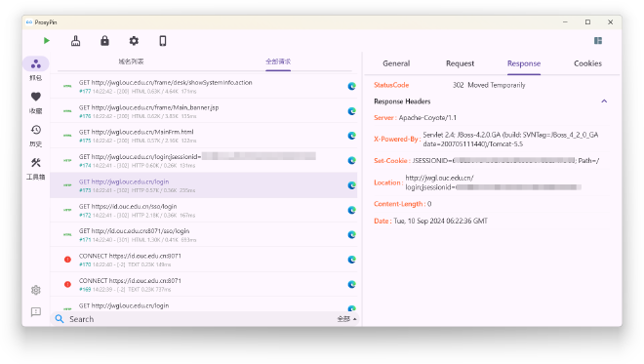Click Edge browser icon on request #172 row

coord(351,210)
